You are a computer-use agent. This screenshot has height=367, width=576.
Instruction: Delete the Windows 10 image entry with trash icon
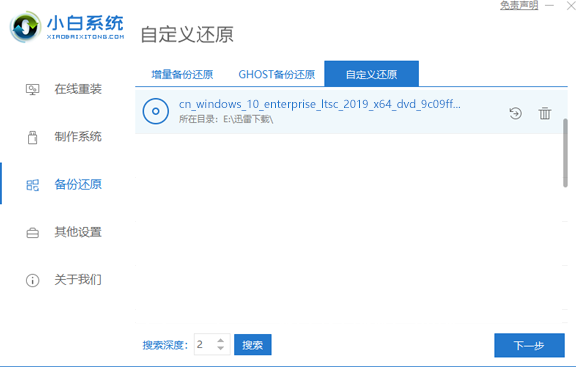coord(545,113)
